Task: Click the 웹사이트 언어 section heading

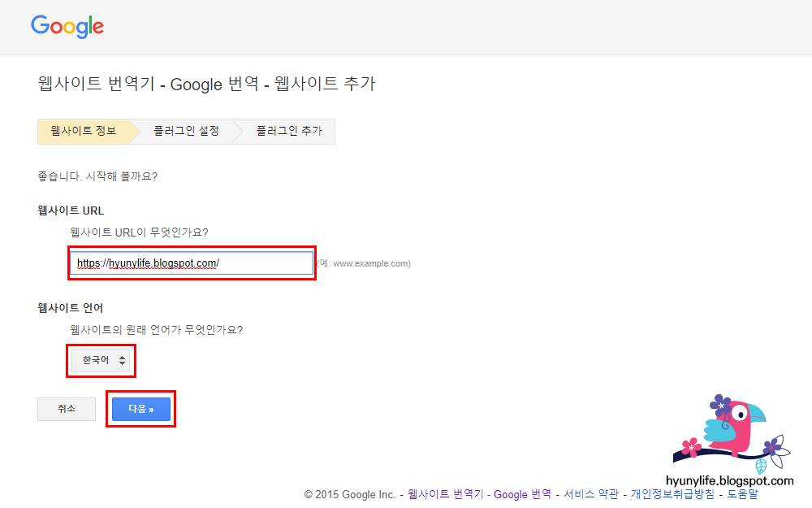Action: pos(71,308)
